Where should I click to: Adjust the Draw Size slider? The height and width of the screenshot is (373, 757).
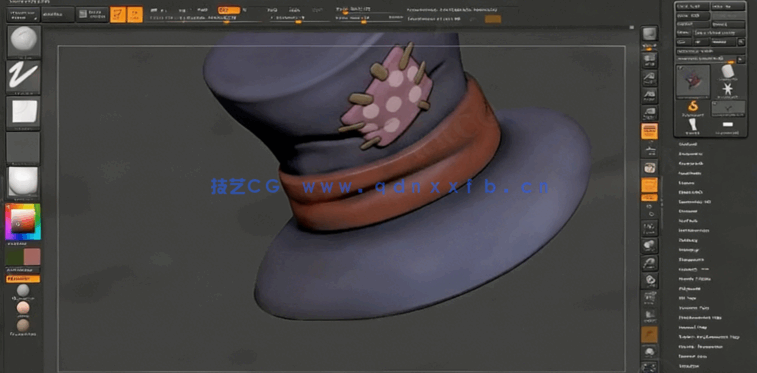[369, 19]
